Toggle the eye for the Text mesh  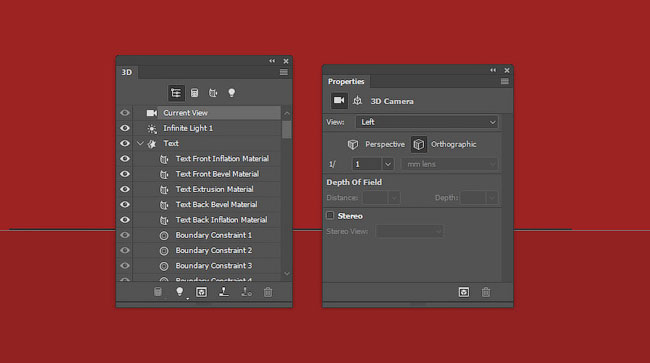click(125, 143)
